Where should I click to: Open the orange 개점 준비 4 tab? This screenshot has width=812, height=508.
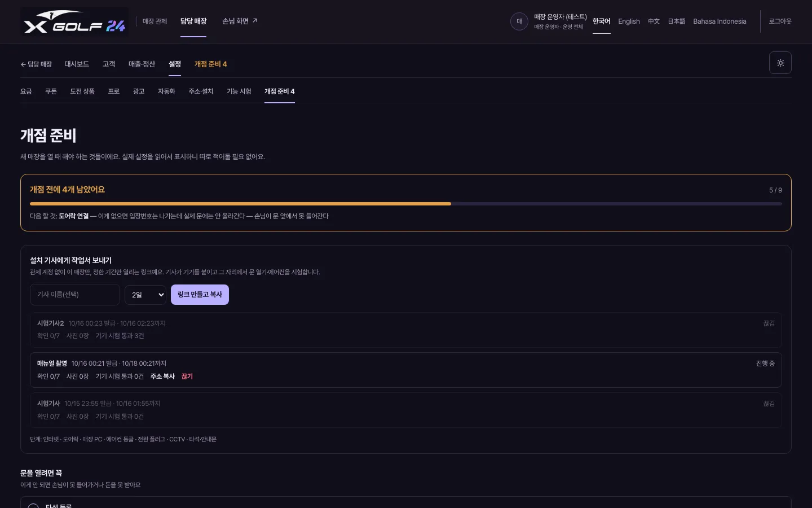tap(211, 64)
